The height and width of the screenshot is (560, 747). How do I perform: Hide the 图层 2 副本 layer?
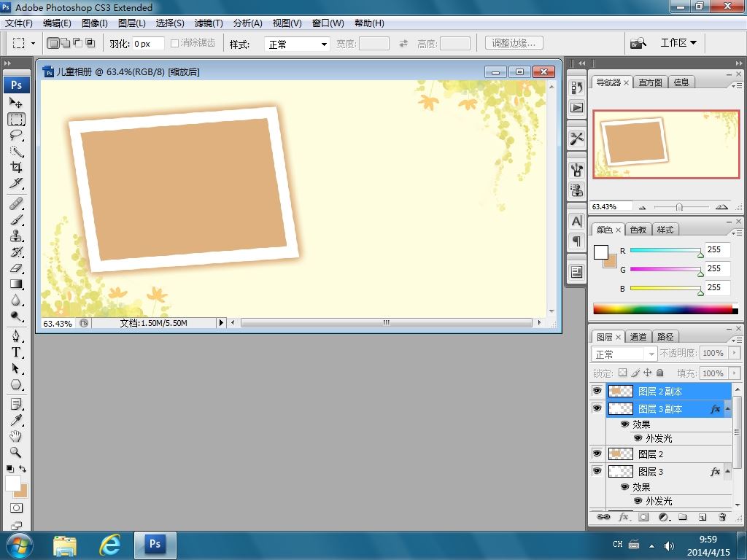(x=597, y=391)
